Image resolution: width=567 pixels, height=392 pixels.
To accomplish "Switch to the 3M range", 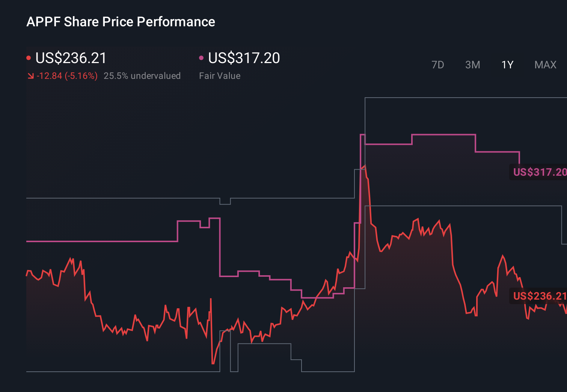I will pyautogui.click(x=472, y=65).
